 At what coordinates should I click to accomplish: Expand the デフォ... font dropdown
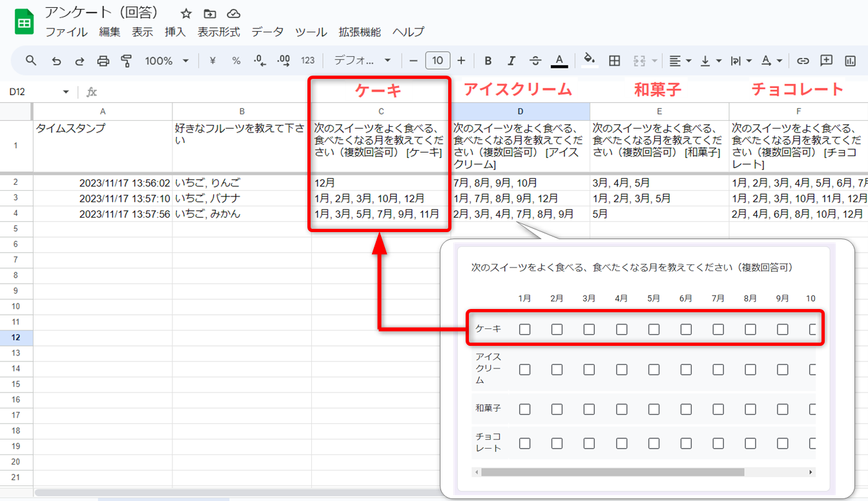click(x=362, y=61)
